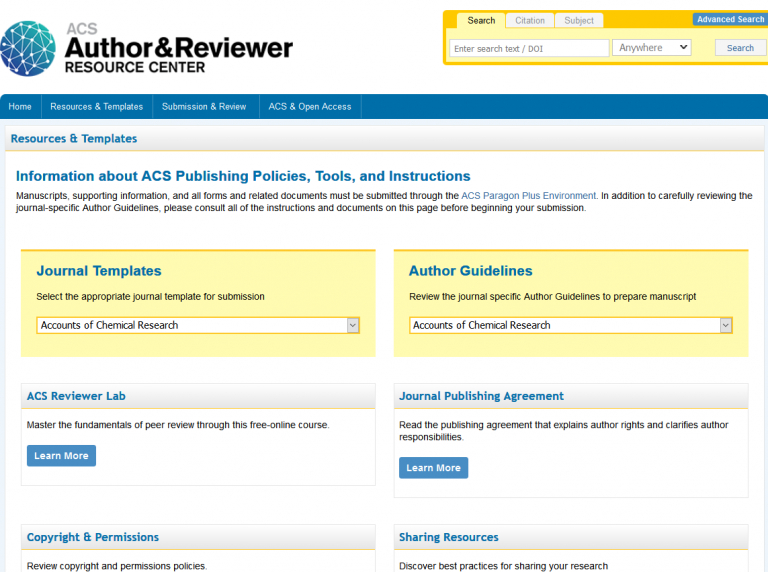Expand the Anywhere search scope dropdown
The height and width of the screenshot is (572, 768).
click(651, 48)
